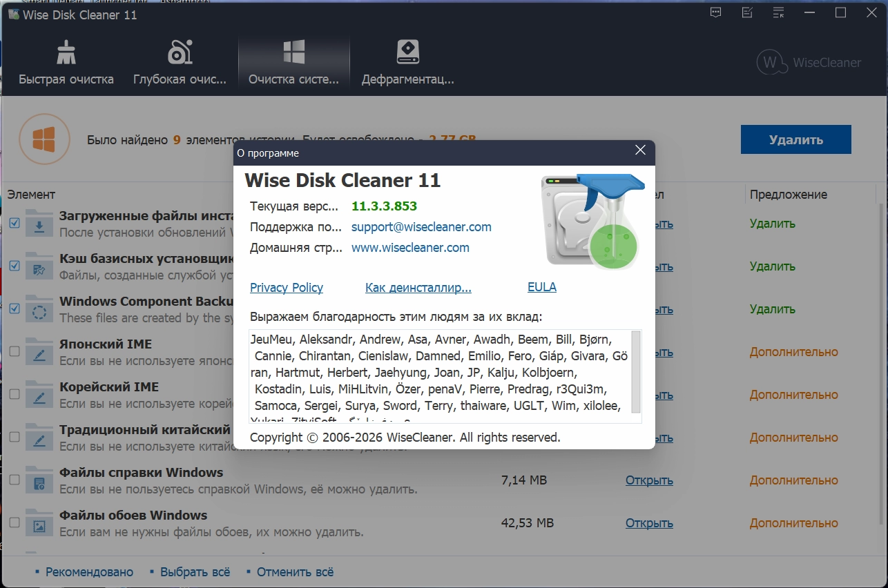The width and height of the screenshot is (888, 588).
Task: Click Открыть for Файлы справки Windows
Action: coord(649,480)
